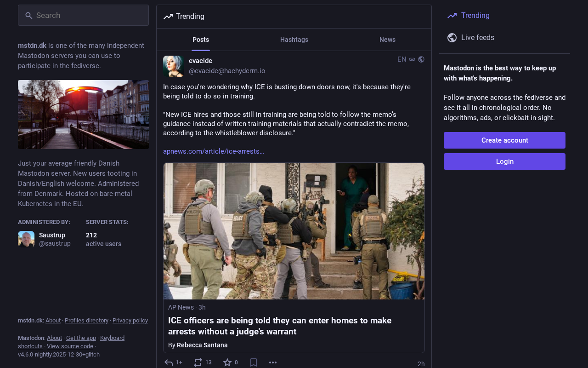Boost the ICE post

(x=198, y=362)
